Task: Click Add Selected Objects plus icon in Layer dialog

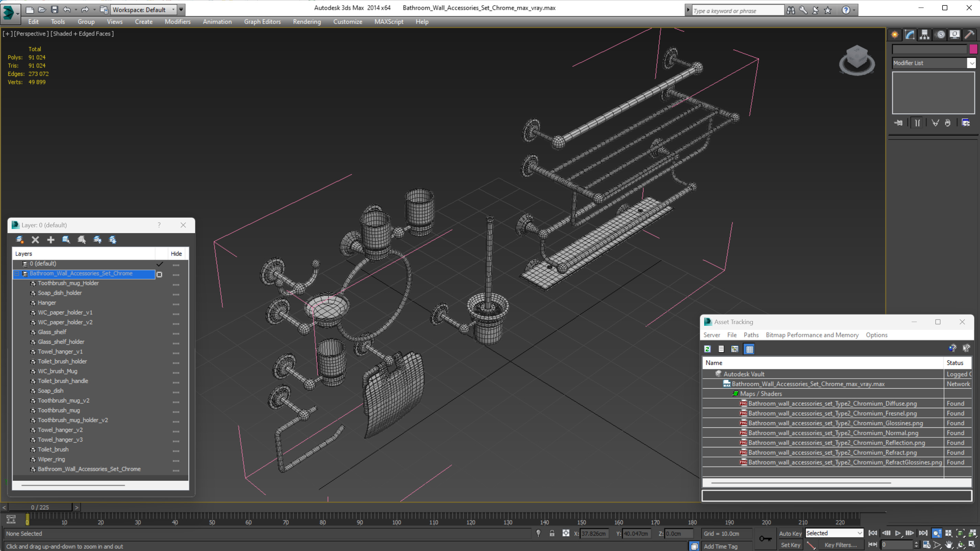Action: [50, 240]
